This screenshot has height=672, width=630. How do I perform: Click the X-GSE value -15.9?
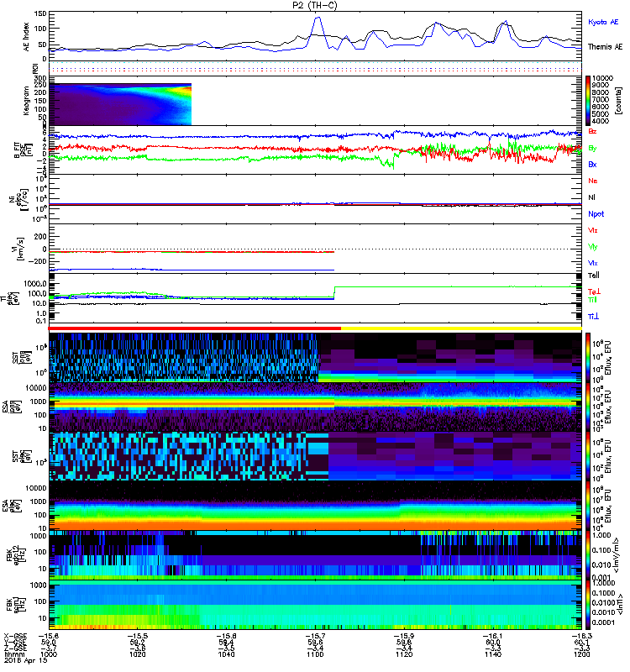(x=404, y=636)
